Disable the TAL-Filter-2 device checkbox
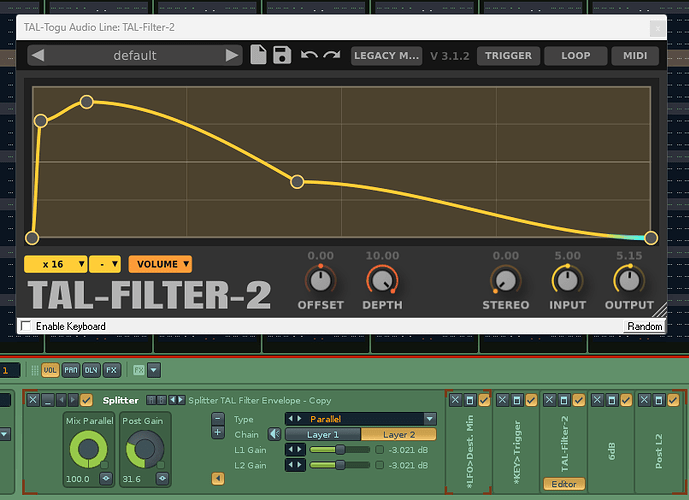The width and height of the screenshot is (689, 500). pos(579,400)
